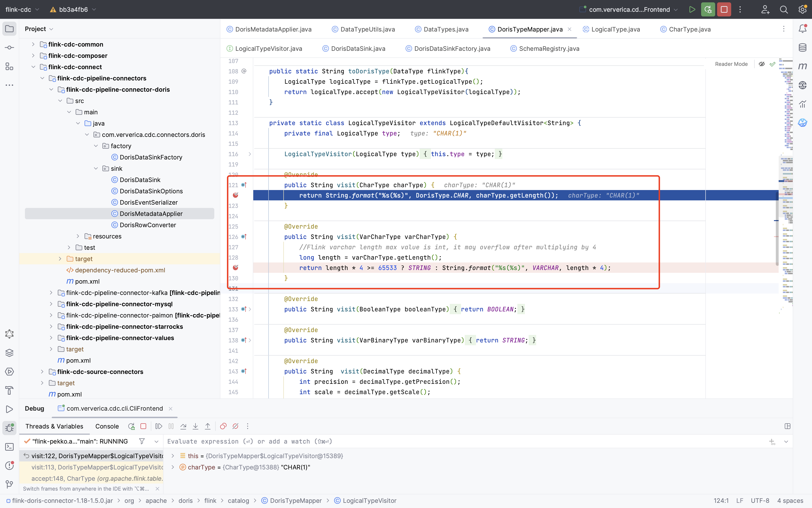Click LogicalVisitor breadcrumb at bottom
Image resolution: width=812 pixels, height=508 pixels.
click(x=365, y=501)
